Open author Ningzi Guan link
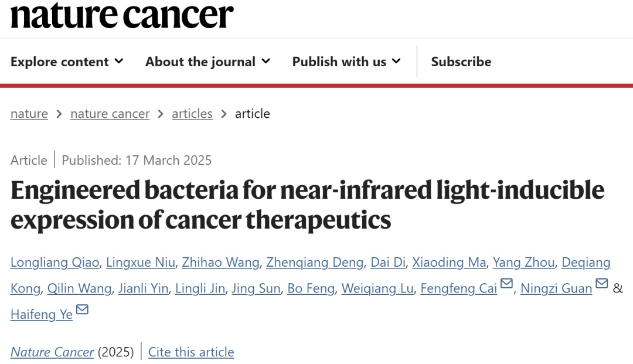This screenshot has height=364, width=633. [556, 288]
